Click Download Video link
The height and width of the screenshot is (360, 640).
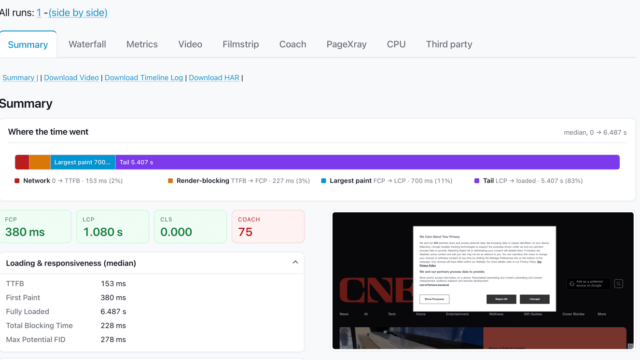(71, 78)
